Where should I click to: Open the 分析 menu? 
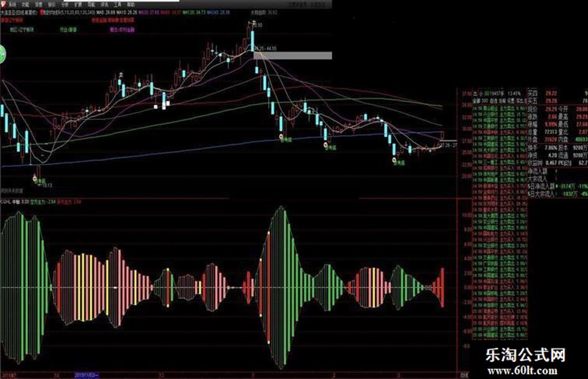(x=65, y=4)
